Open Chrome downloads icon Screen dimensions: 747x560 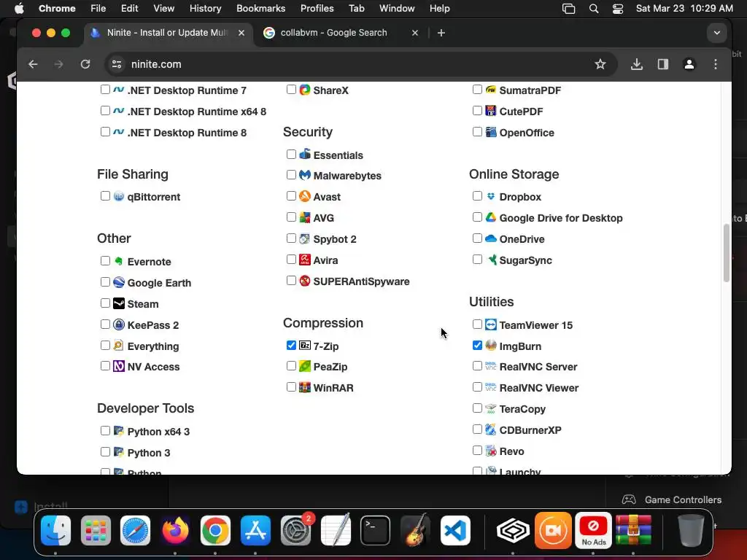[636, 64]
